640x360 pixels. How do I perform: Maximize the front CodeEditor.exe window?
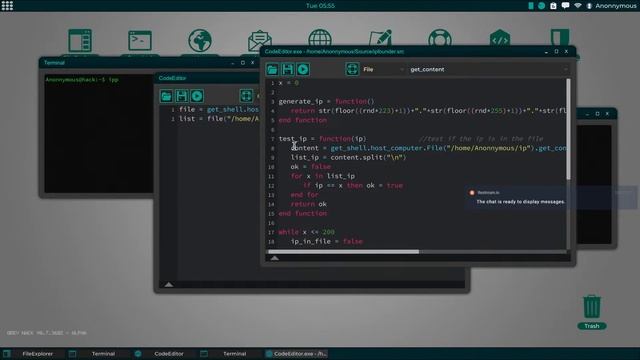tap(556, 51)
